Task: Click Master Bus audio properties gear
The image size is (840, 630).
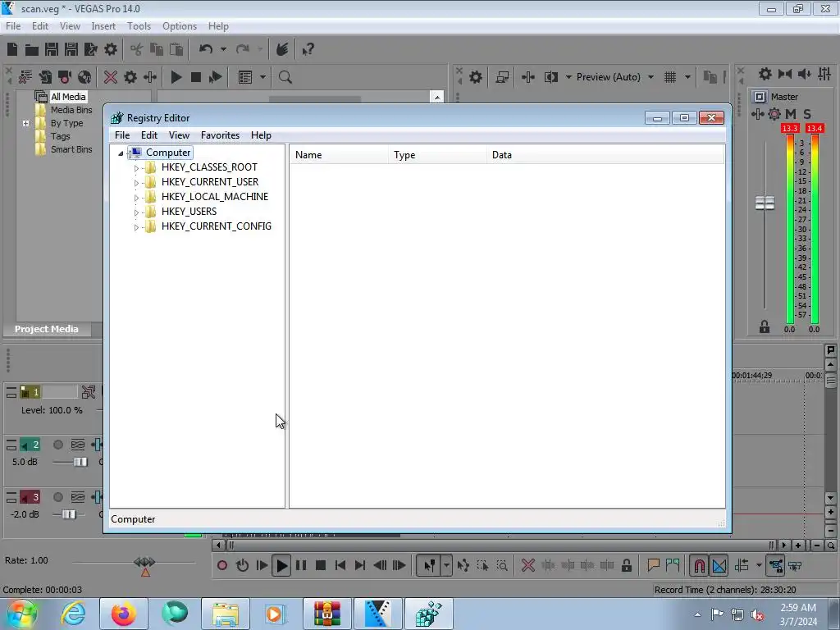Action: point(765,74)
